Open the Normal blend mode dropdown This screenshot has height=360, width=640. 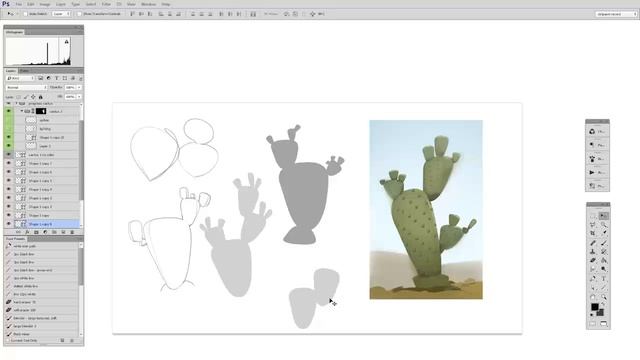pos(27,87)
